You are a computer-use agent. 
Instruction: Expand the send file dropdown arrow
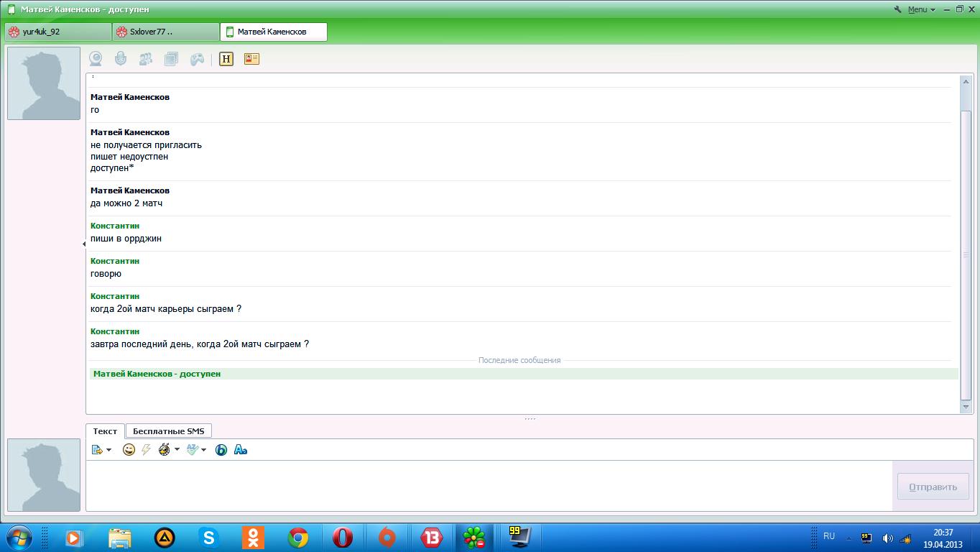click(109, 450)
